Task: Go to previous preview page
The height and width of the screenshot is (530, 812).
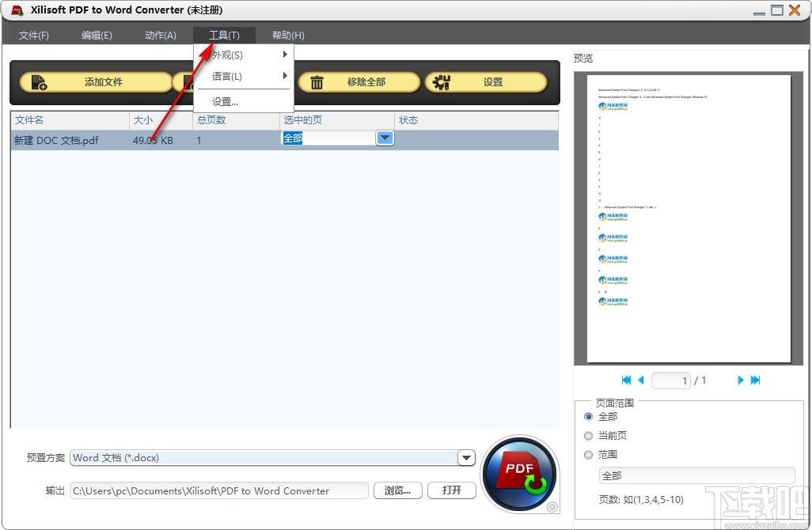Action: tap(640, 380)
